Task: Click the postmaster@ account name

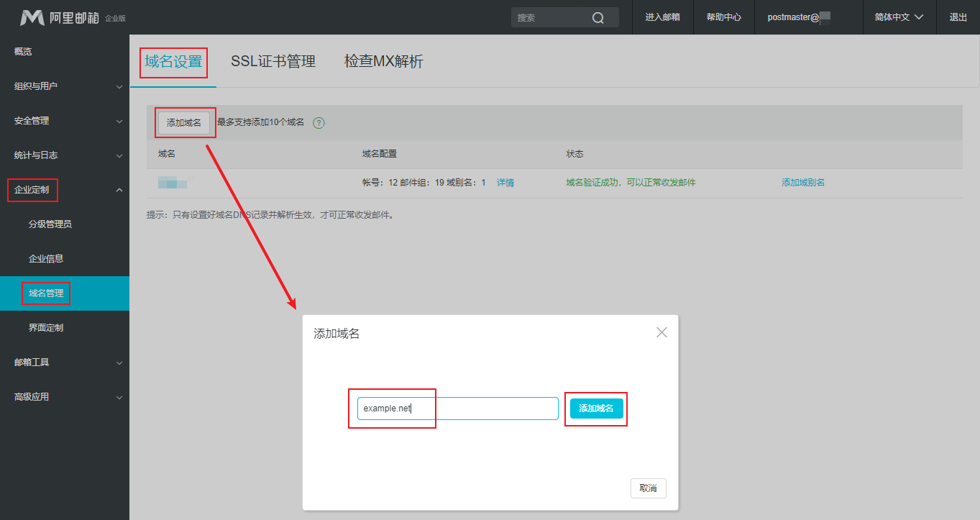Action: point(799,17)
